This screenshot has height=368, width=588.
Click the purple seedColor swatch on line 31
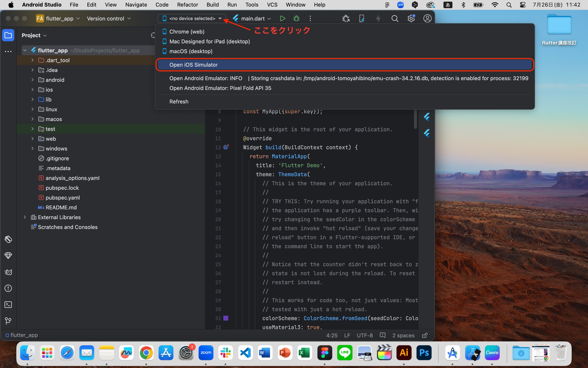(226, 318)
